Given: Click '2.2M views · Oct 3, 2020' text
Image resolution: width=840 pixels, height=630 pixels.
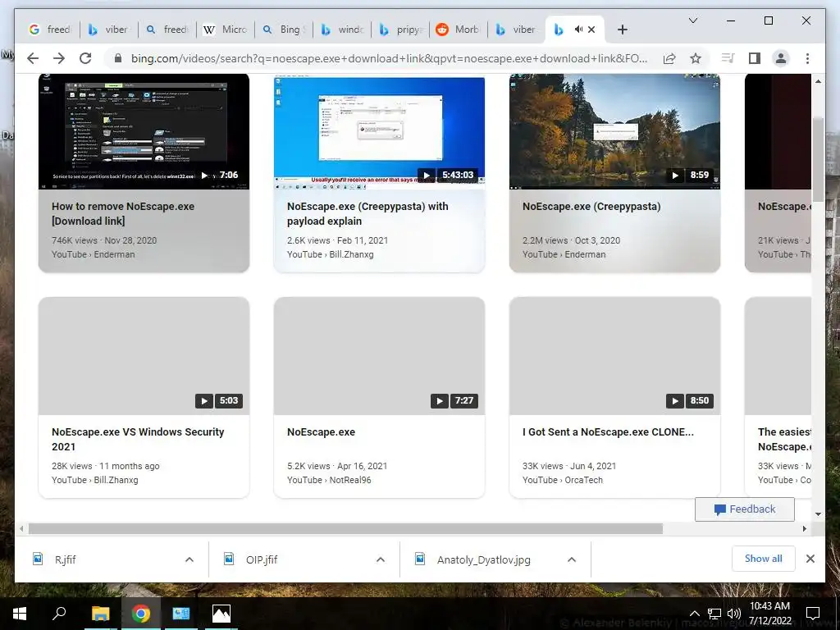Looking at the screenshot, I should tap(571, 240).
